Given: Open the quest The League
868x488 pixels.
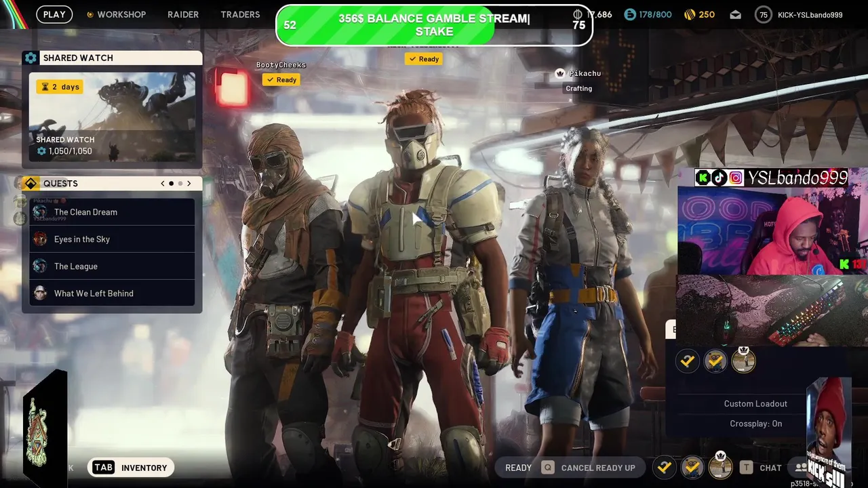Looking at the screenshot, I should point(112,266).
